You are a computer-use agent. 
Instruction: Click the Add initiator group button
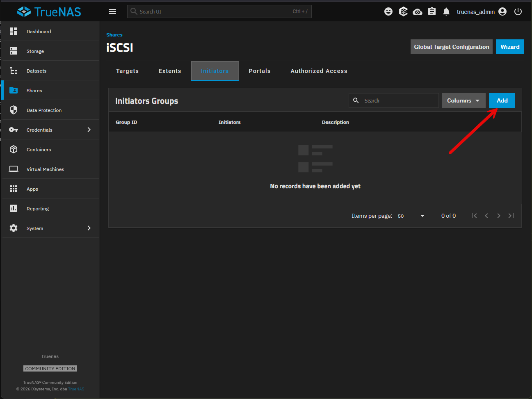pyautogui.click(x=502, y=100)
